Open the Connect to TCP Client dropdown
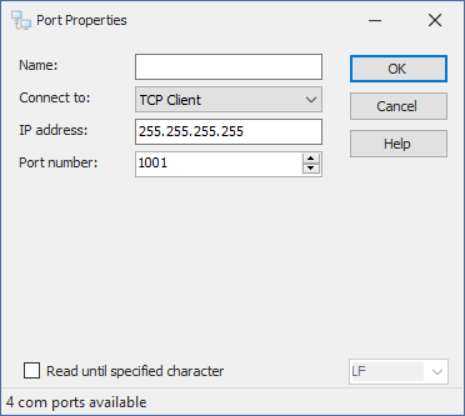465x416 pixels. pos(229,99)
